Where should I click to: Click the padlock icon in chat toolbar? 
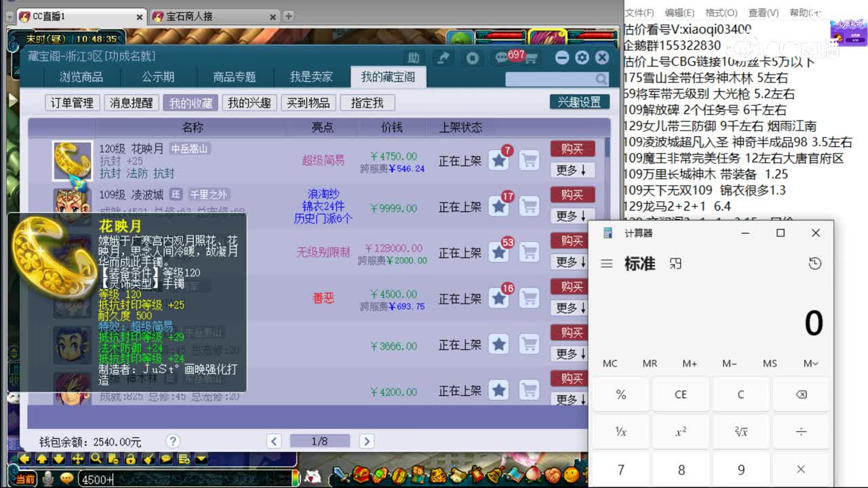point(131,459)
